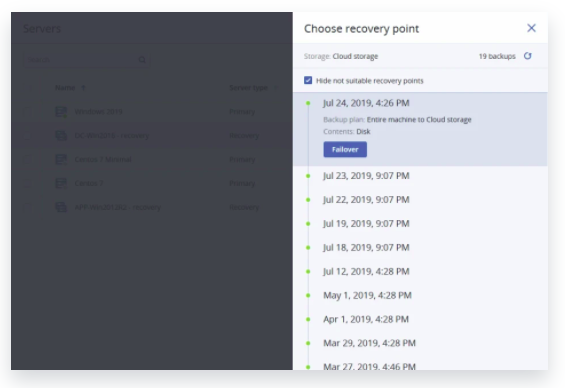Pick the Jul 19, 2019 recovery point
The width and height of the screenshot is (565, 388).
[366, 224]
